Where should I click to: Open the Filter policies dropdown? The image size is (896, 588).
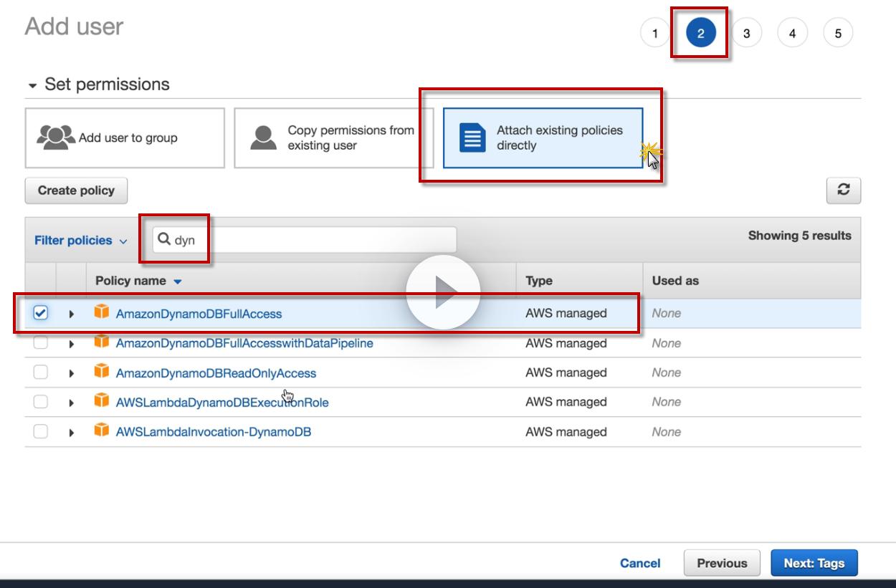click(x=80, y=241)
